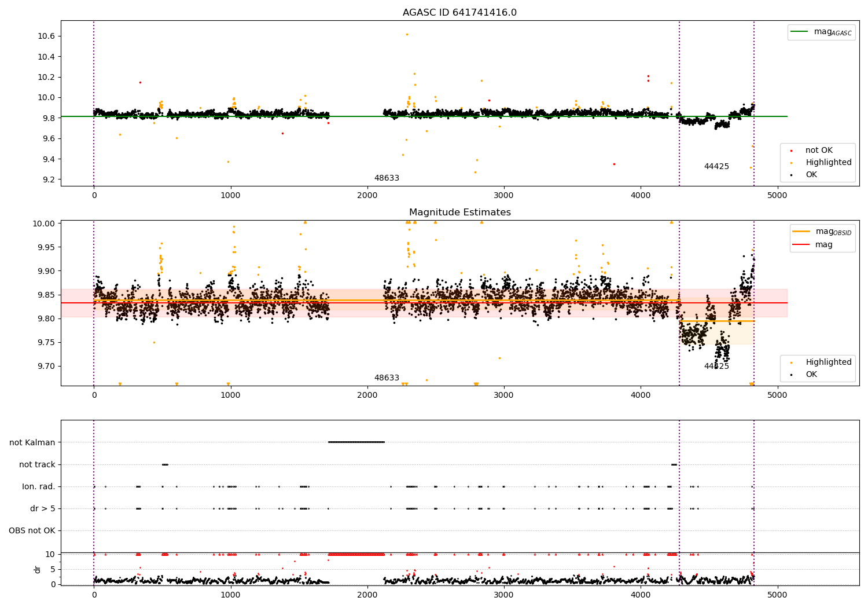Click the 'Magnitude Estimates' plot title
Image resolution: width=868 pixels, height=608 pixels.
pyautogui.click(x=459, y=213)
